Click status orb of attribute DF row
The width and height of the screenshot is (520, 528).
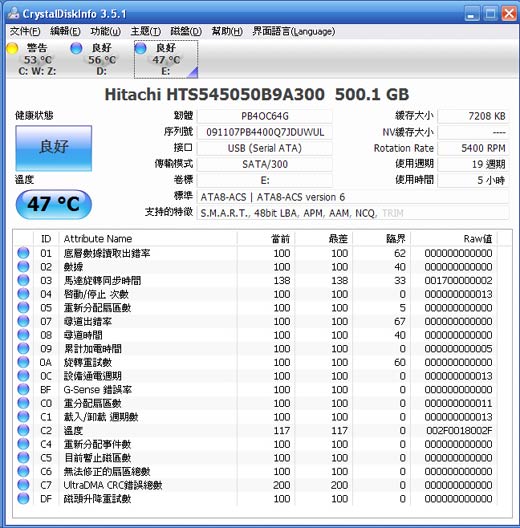click(23, 498)
